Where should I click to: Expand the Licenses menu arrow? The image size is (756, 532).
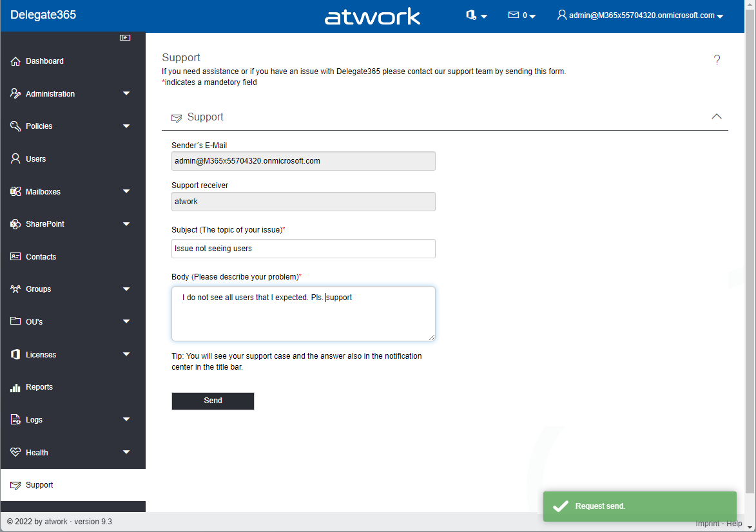126,354
